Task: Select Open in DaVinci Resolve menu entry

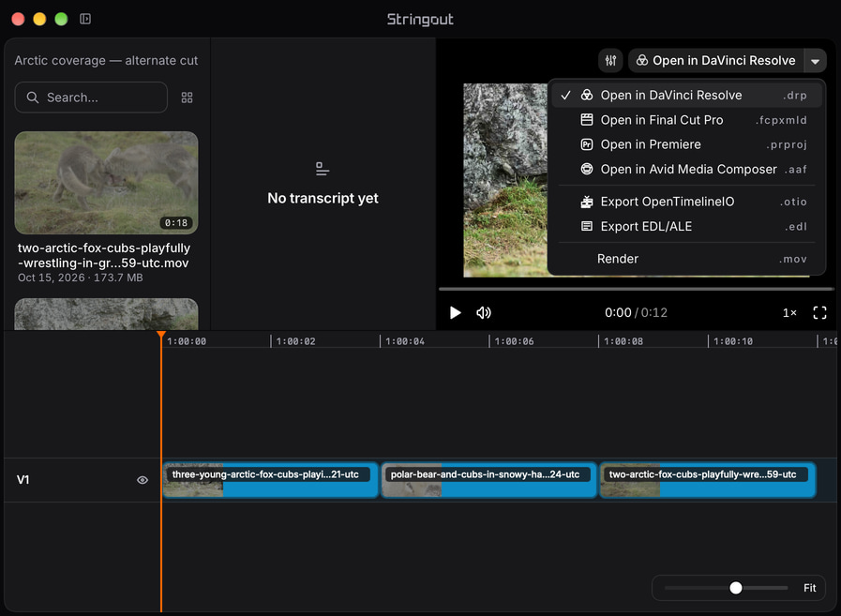Action: coord(686,95)
